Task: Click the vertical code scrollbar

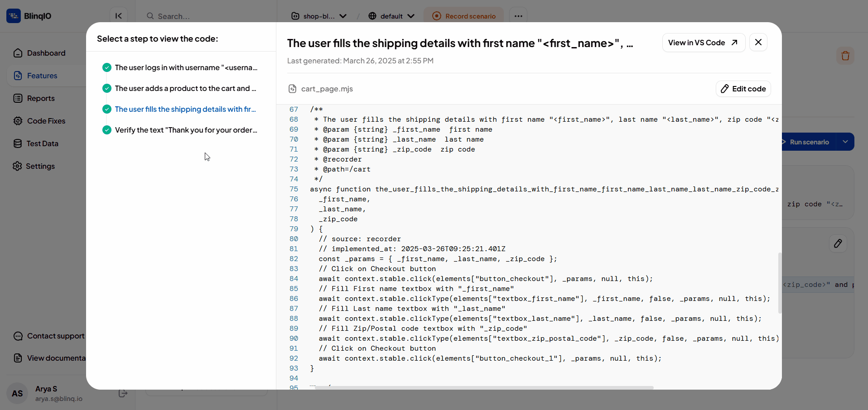Action: [780, 283]
